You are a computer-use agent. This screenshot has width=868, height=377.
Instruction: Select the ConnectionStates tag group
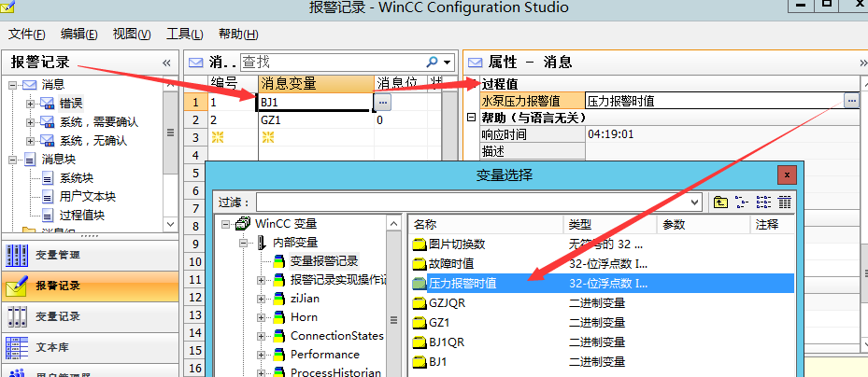[x=336, y=336]
